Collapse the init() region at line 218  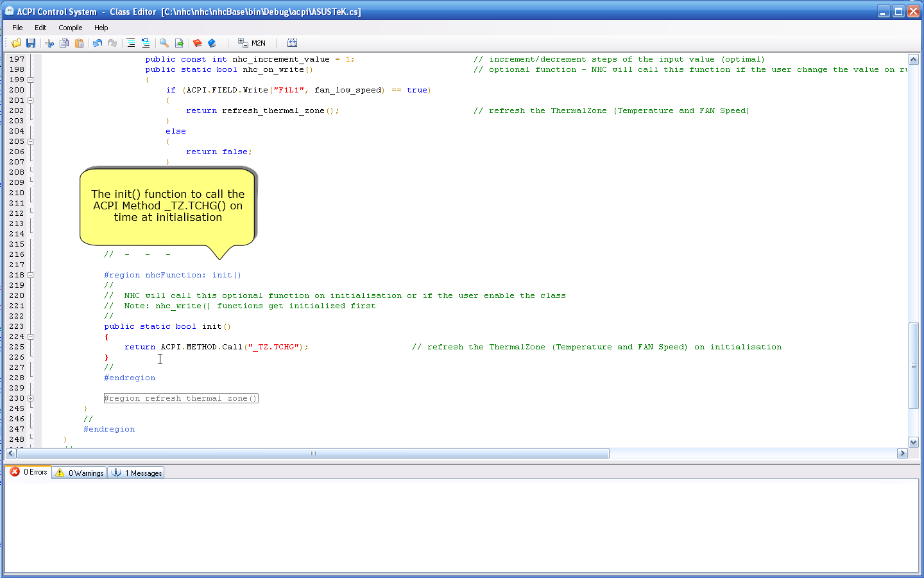[30, 275]
